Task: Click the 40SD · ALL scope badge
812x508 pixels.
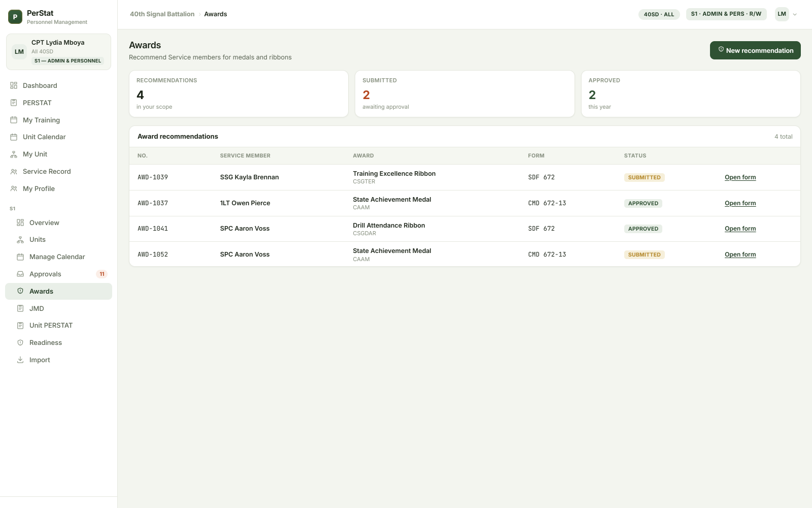Action: coord(659,14)
